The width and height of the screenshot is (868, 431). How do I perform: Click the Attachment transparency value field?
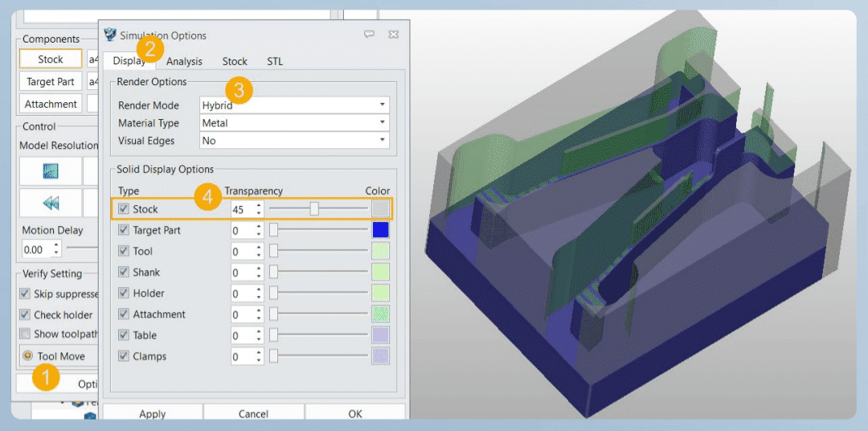tap(247, 314)
